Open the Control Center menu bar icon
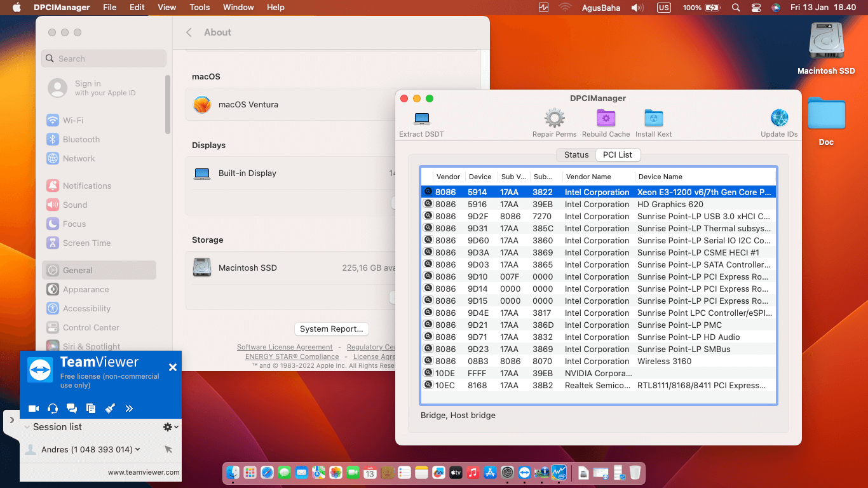The height and width of the screenshot is (488, 868). [x=756, y=8]
